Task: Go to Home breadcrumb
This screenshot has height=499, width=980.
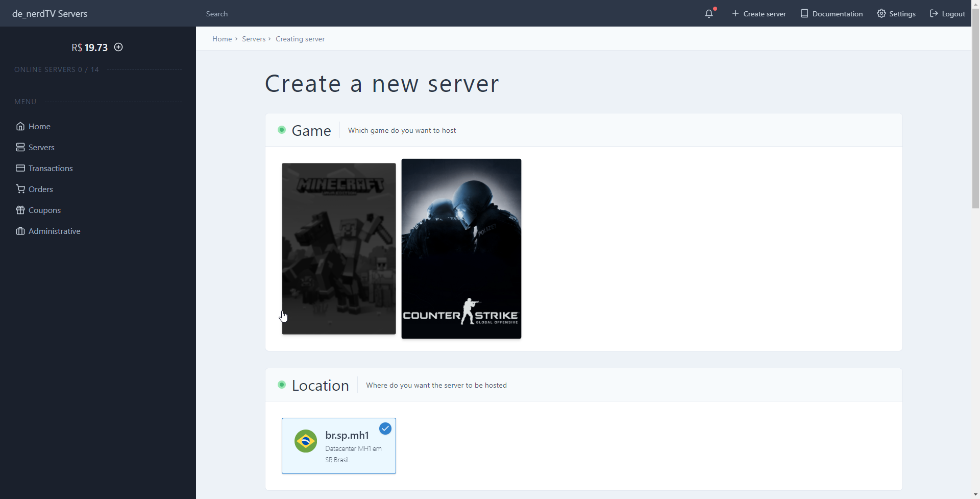Action: pyautogui.click(x=222, y=39)
